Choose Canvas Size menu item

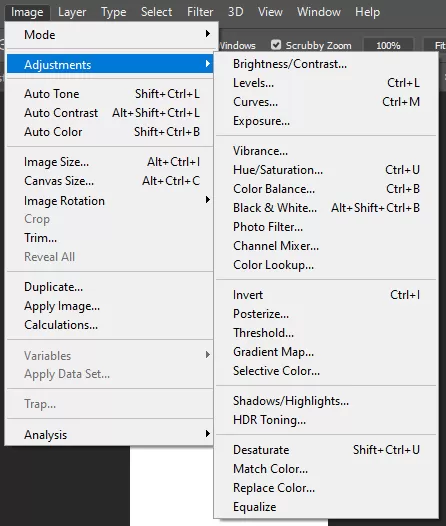[x=110, y=181]
